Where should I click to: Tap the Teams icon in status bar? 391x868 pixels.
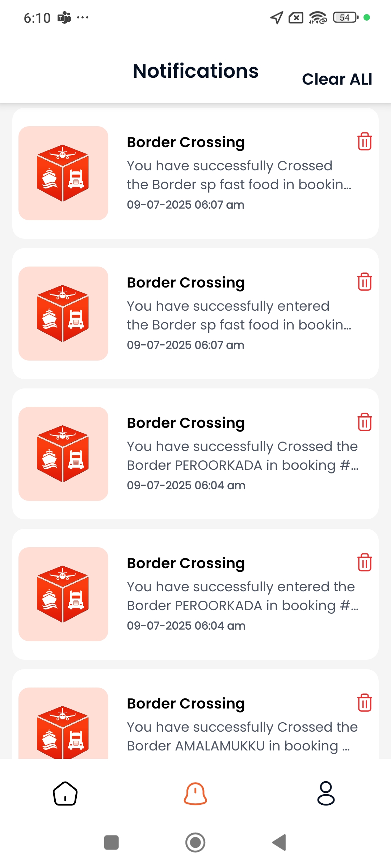(x=64, y=17)
